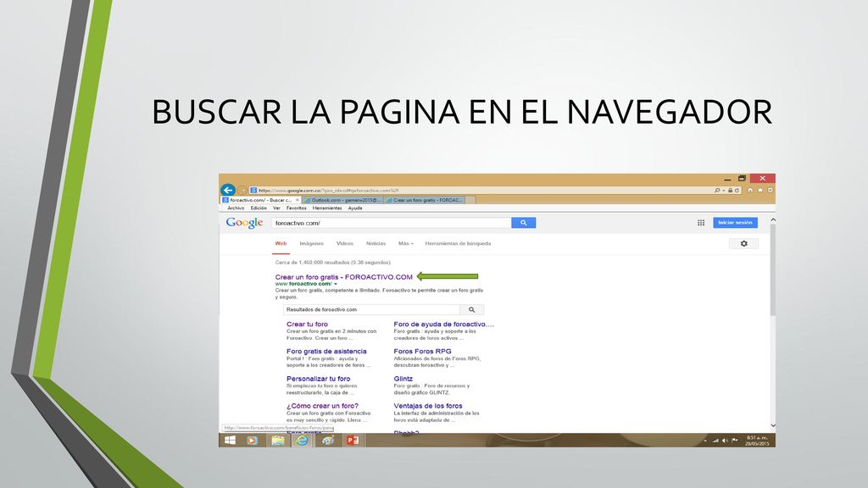Open the Windows Start button
Image resolution: width=868 pixels, height=488 pixels.
tap(230, 441)
